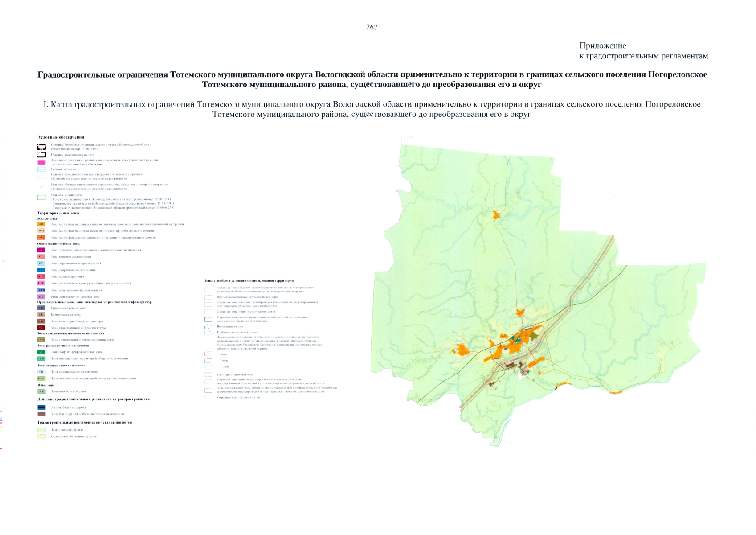The image size is (756, 535).
Task: Click the ЖИ residential zone legend symbol
Action: (41, 224)
